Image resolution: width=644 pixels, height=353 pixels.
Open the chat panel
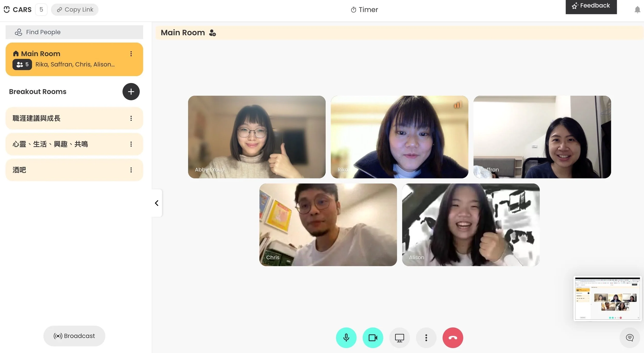point(630,338)
